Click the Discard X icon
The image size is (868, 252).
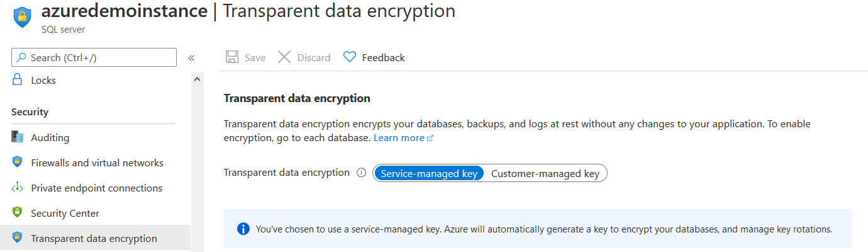click(x=284, y=57)
